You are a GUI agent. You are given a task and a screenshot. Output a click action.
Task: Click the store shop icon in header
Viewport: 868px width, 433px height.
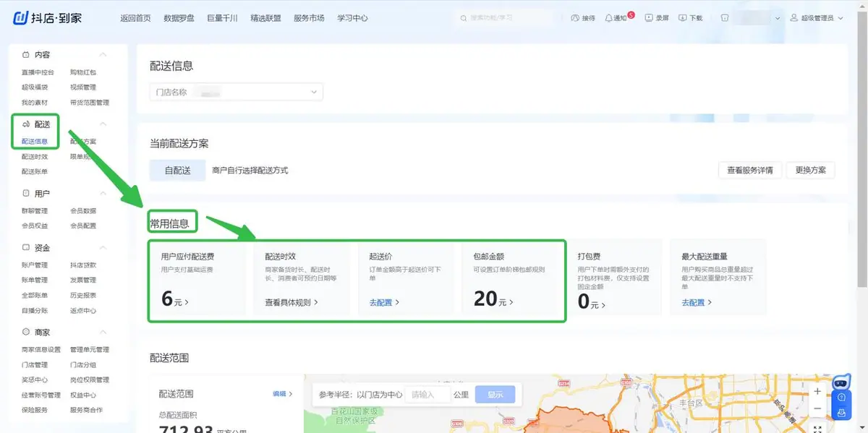(724, 18)
